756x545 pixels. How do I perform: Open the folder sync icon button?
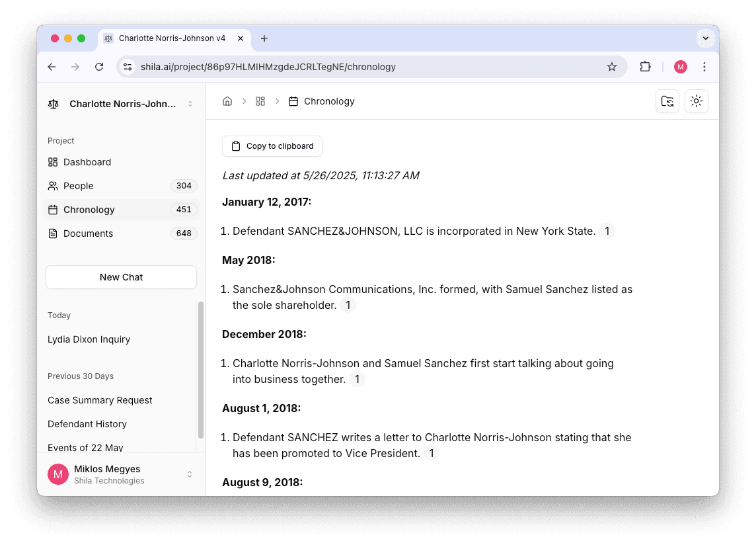pos(667,101)
